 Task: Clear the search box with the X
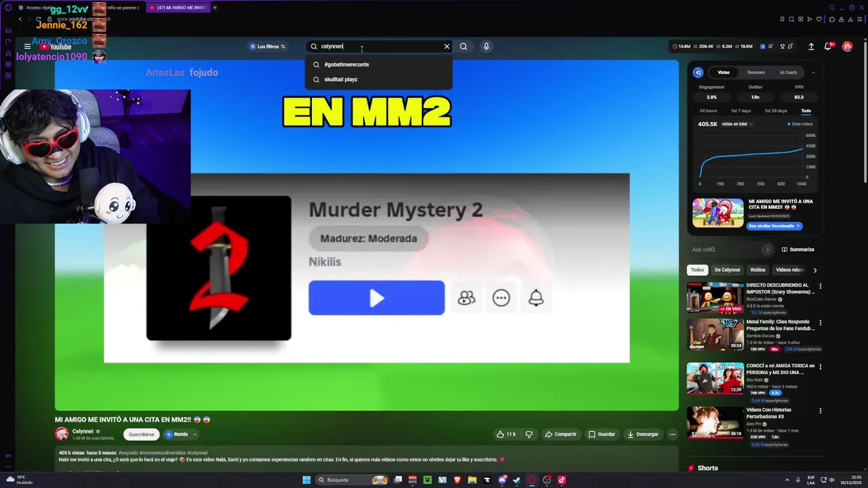tap(447, 47)
